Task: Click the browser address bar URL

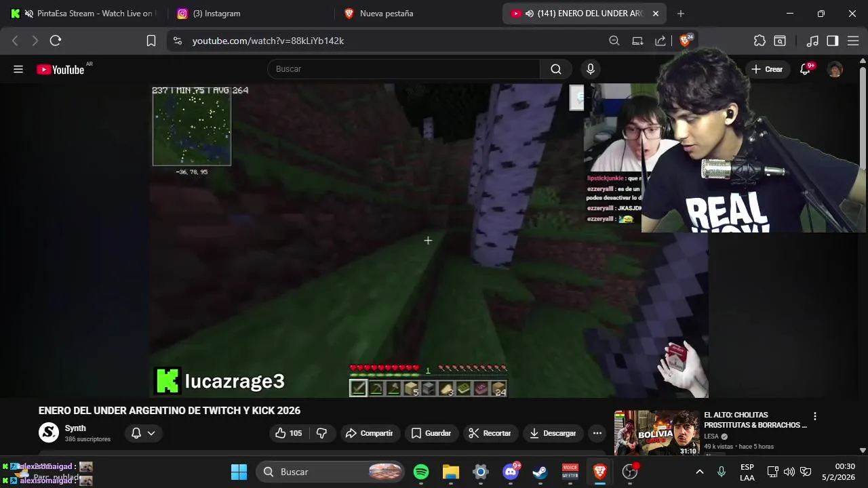Action: click(268, 41)
